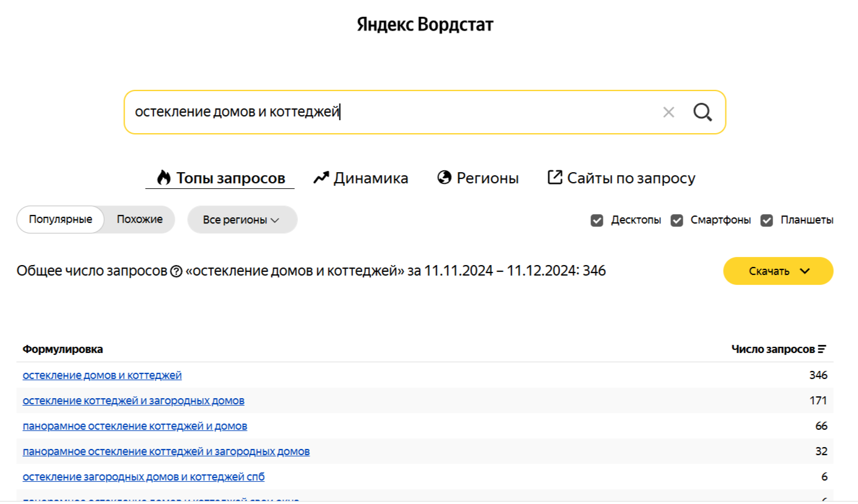Click the flame icon beside Топы запросов
Image resolution: width=858 pixels, height=504 pixels.
point(164,178)
